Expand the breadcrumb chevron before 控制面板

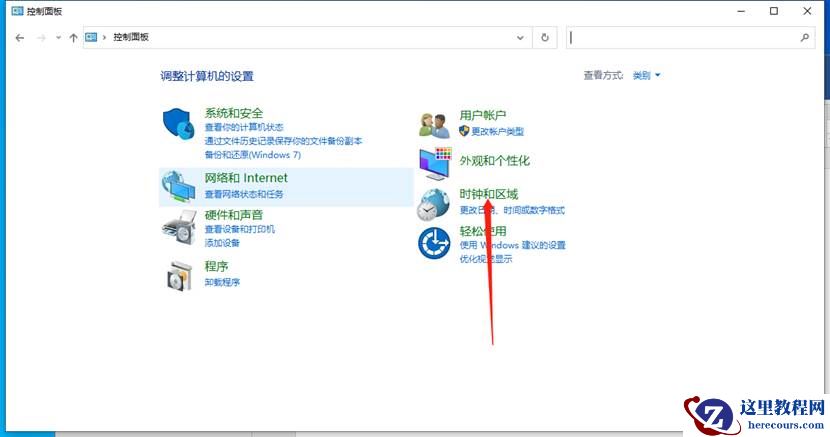104,37
